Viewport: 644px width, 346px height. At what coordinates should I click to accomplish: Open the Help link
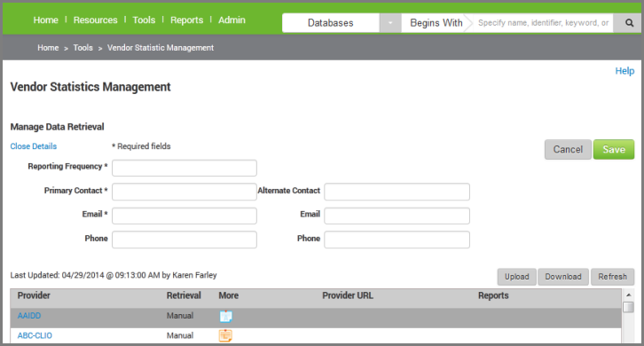point(624,71)
